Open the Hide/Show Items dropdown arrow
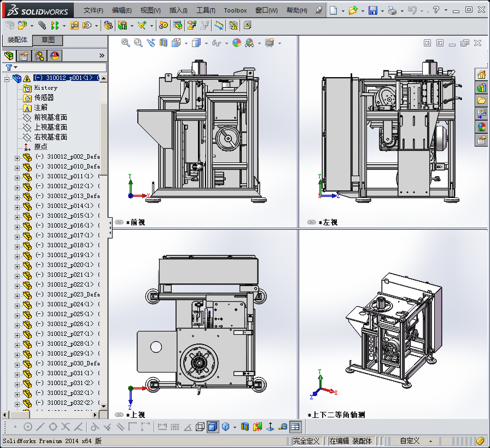The width and height of the screenshot is (490, 448). click(226, 43)
